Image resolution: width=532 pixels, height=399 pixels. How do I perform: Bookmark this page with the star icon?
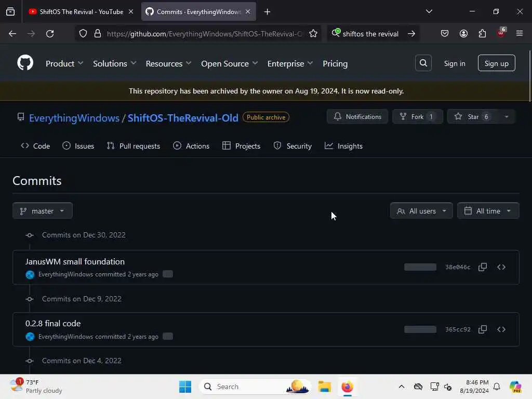(313, 34)
